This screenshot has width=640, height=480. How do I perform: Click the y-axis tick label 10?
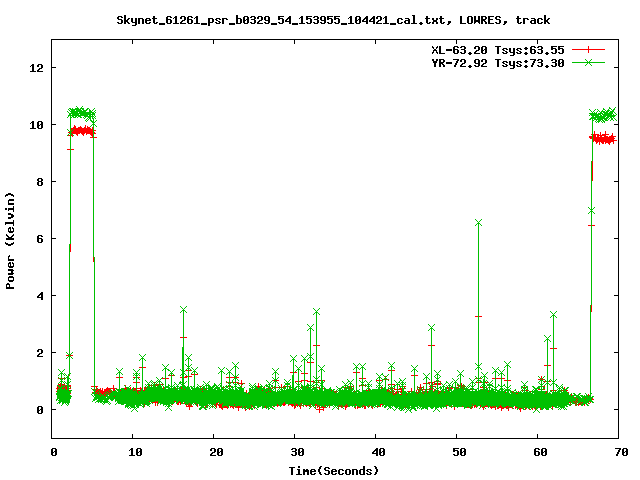tap(37, 125)
